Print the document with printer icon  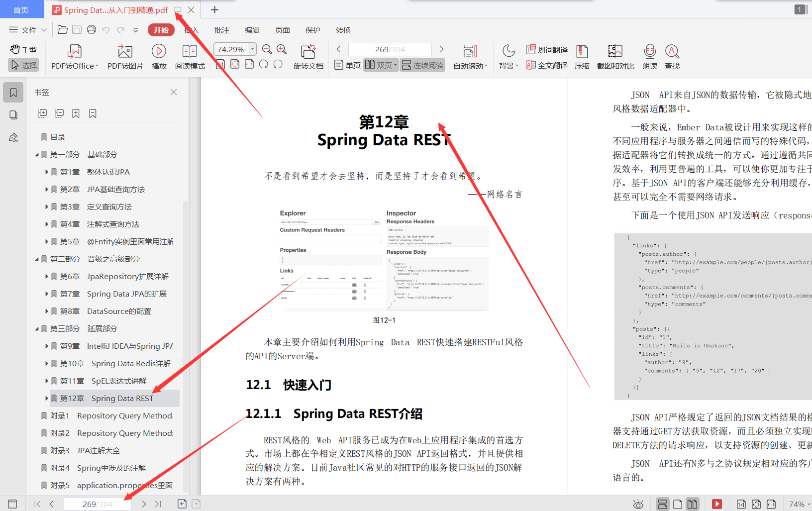[92, 30]
